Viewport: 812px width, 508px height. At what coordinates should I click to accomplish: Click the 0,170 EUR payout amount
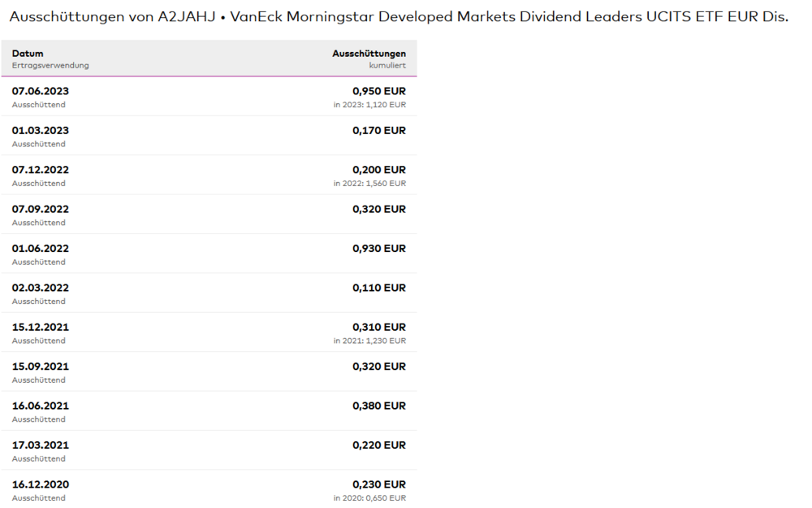click(379, 131)
